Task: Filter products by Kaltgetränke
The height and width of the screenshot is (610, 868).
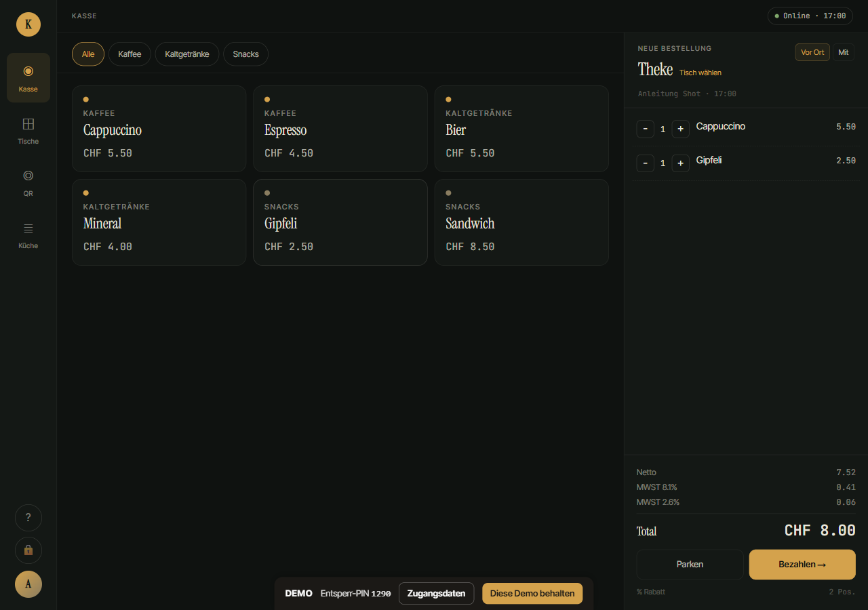Action: pyautogui.click(x=187, y=54)
